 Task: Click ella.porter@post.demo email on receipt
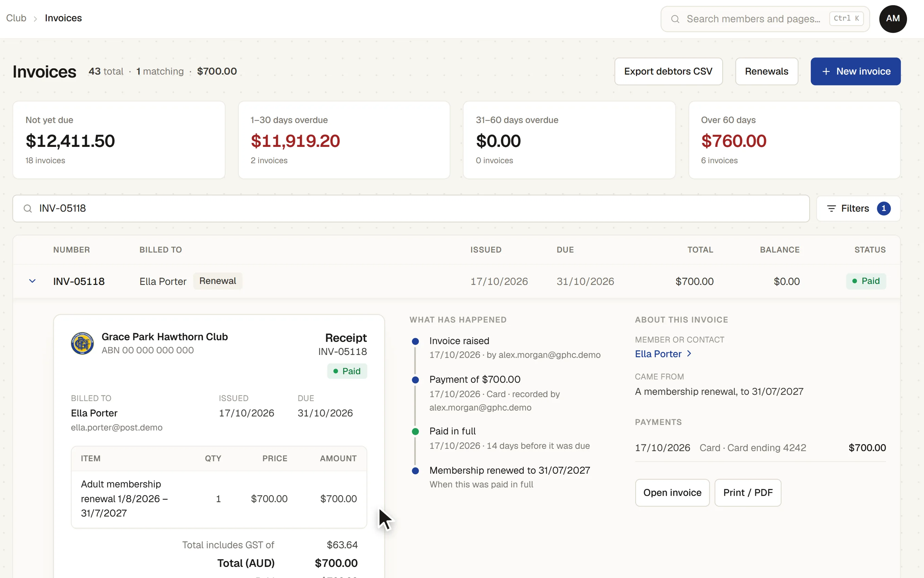(x=117, y=427)
